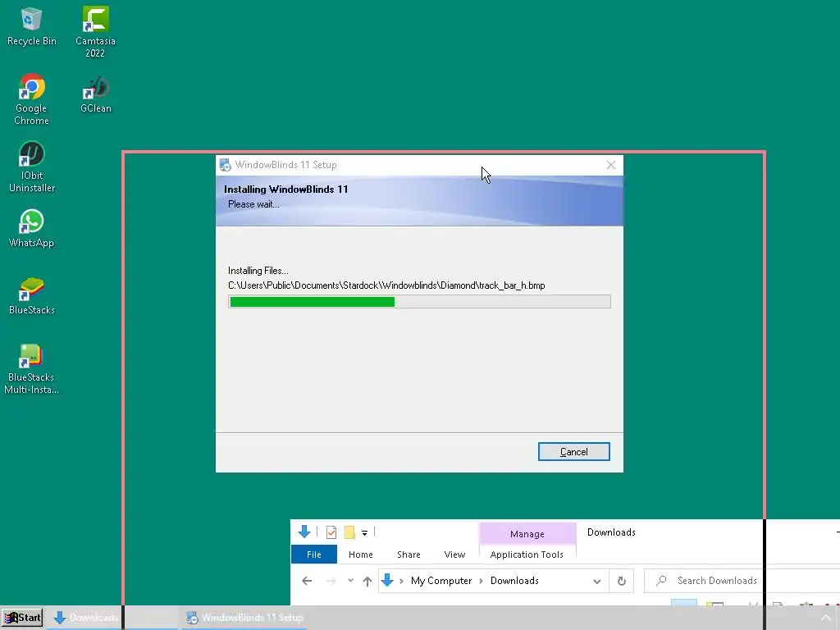Open the Camtasia 2022 desktop shortcut

point(95,32)
